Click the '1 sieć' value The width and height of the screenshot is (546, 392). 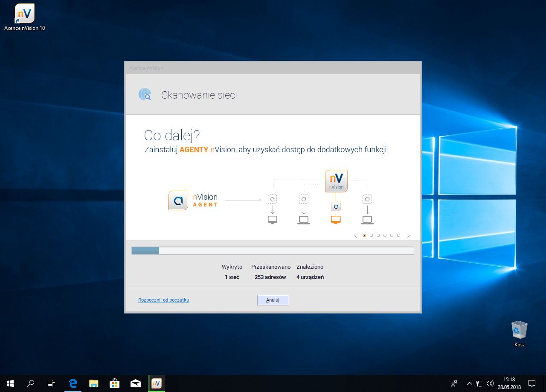pyautogui.click(x=232, y=277)
